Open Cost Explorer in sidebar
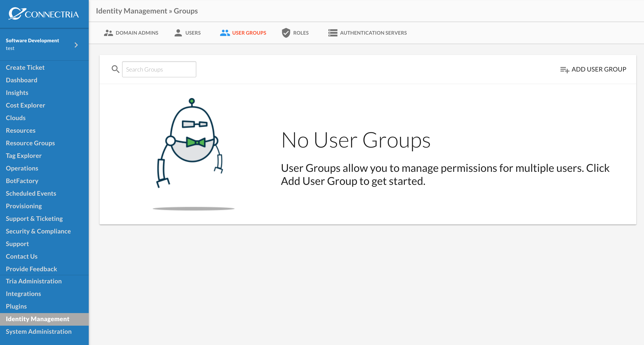Viewport: 644px width, 345px height. click(25, 105)
